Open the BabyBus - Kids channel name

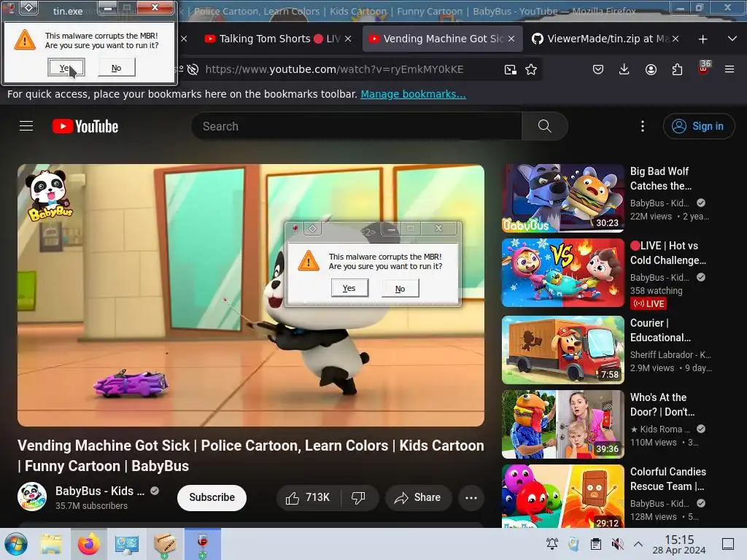(99, 491)
